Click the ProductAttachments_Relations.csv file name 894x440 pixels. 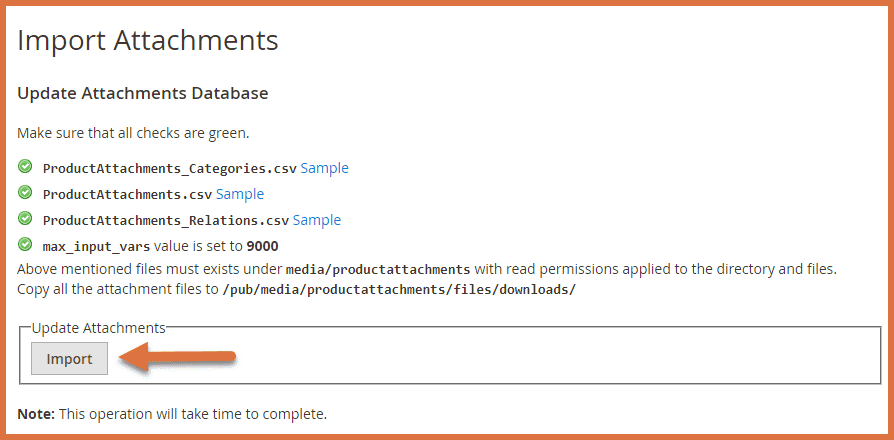click(165, 220)
